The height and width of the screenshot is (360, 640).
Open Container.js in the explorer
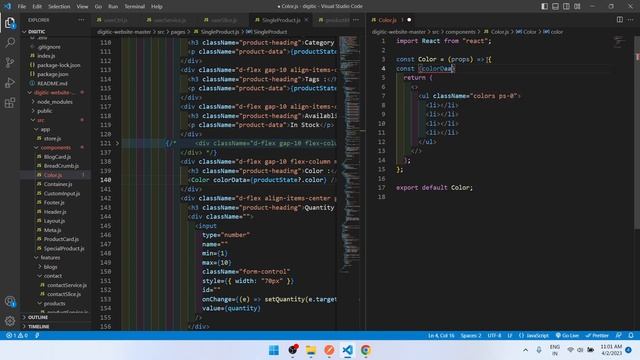[58, 184]
